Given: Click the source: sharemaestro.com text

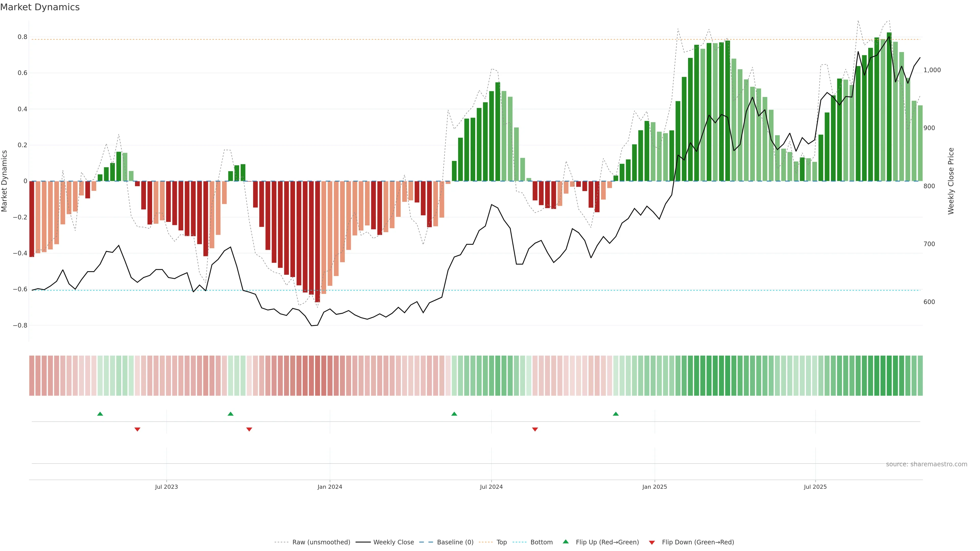Looking at the screenshot, I should [926, 464].
